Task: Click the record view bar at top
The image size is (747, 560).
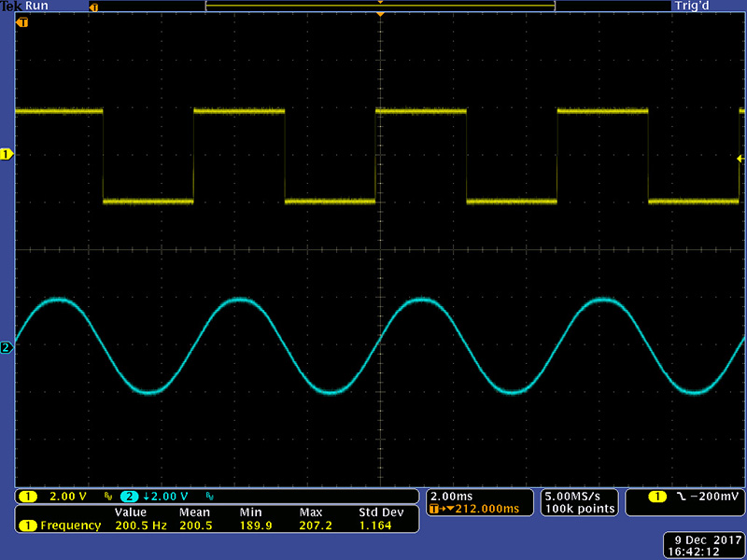Action: [x=380, y=7]
